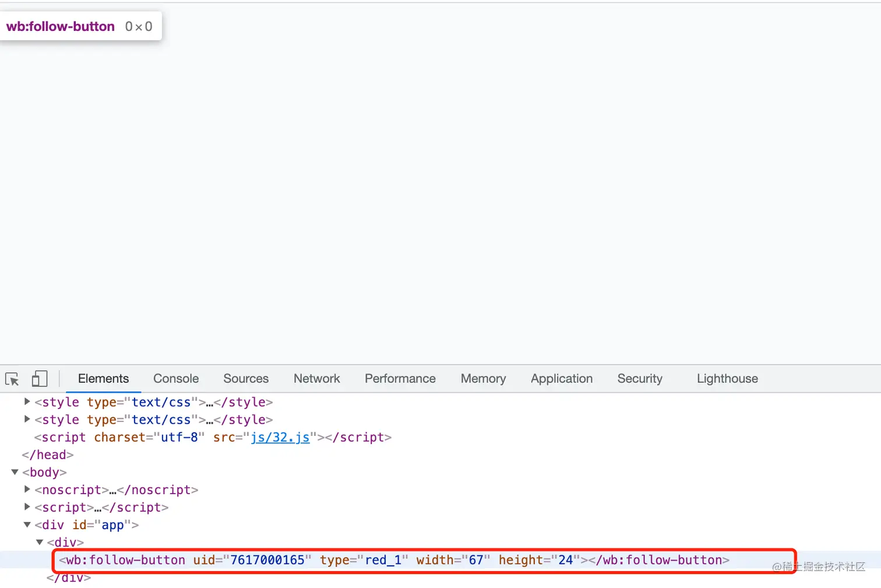Expand the first style text/css node
This screenshot has width=881, height=588.
[x=27, y=402]
